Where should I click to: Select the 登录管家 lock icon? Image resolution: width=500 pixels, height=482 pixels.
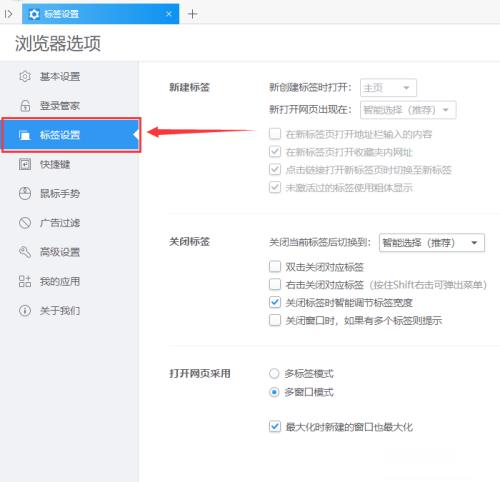[x=25, y=106]
